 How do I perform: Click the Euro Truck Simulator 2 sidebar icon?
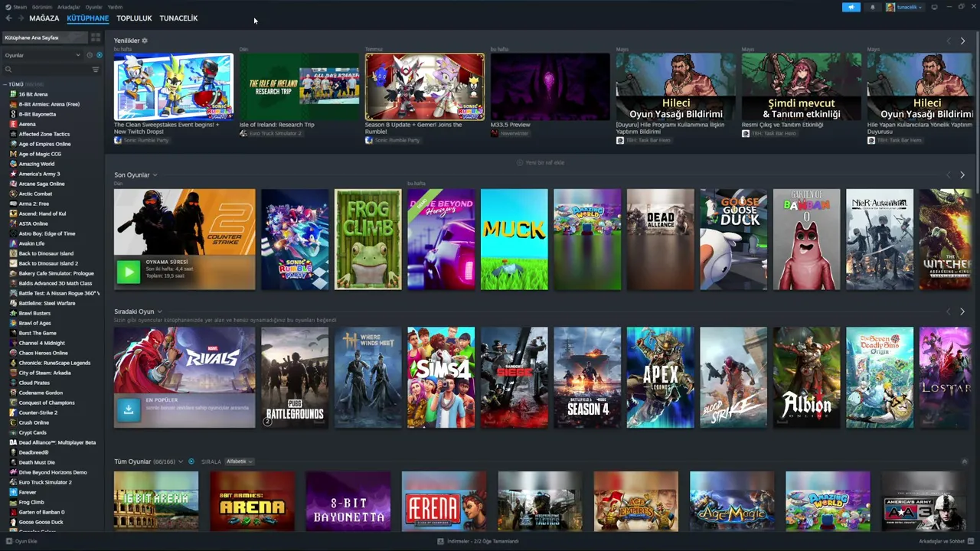click(13, 482)
